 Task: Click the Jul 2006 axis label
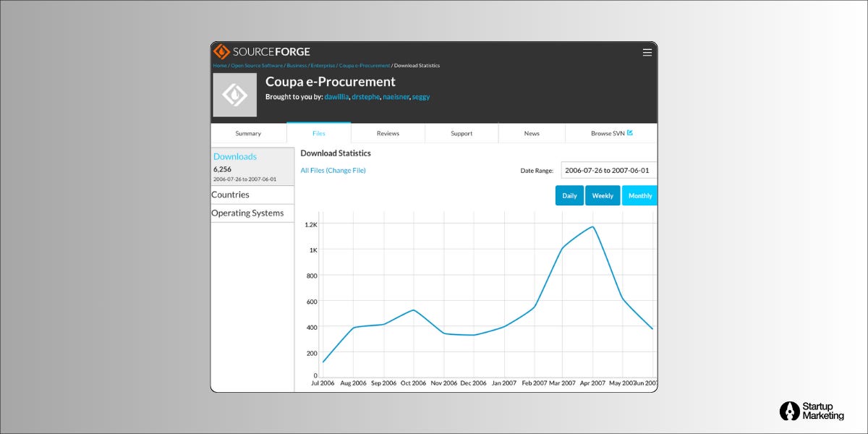[x=323, y=383]
